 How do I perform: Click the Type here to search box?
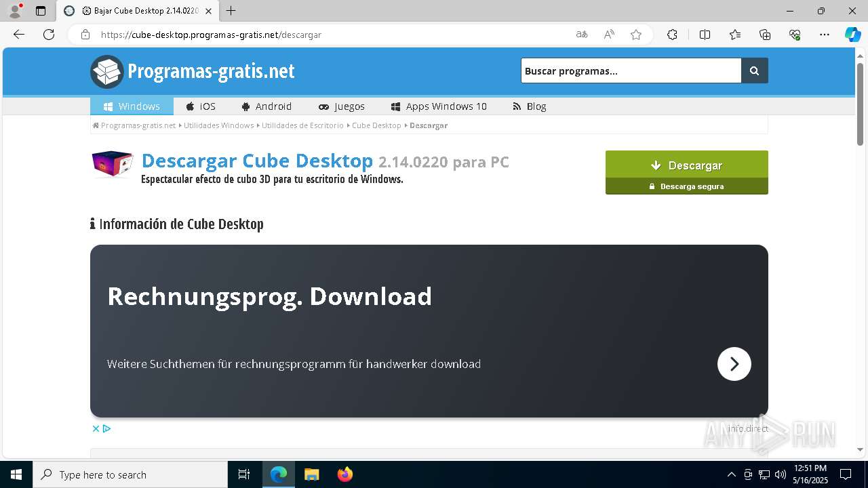(x=130, y=474)
